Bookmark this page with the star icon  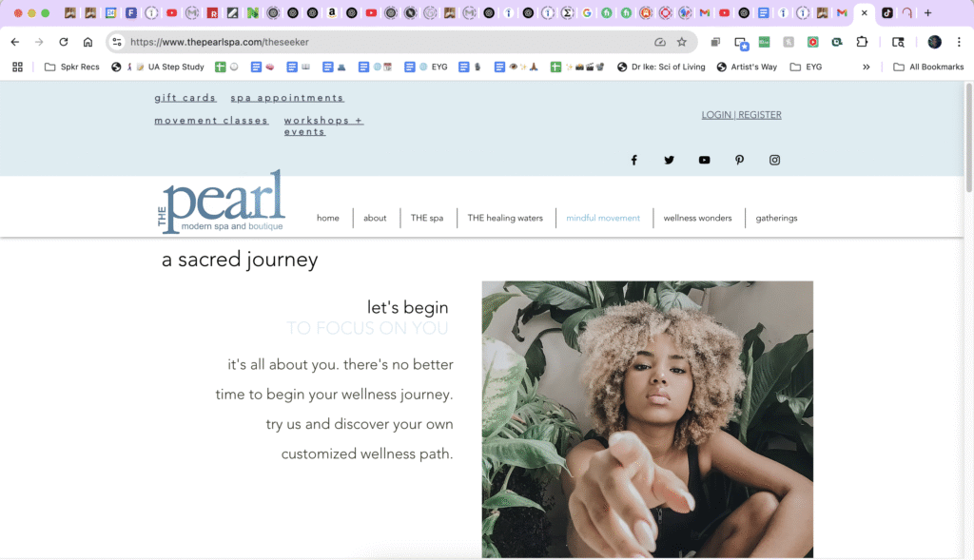point(681,42)
